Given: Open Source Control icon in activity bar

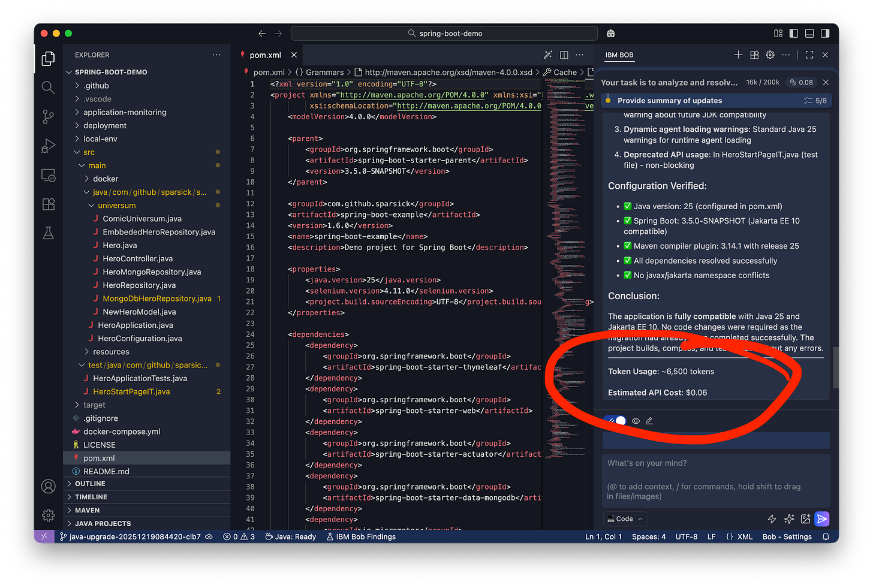Looking at the screenshot, I should (48, 117).
